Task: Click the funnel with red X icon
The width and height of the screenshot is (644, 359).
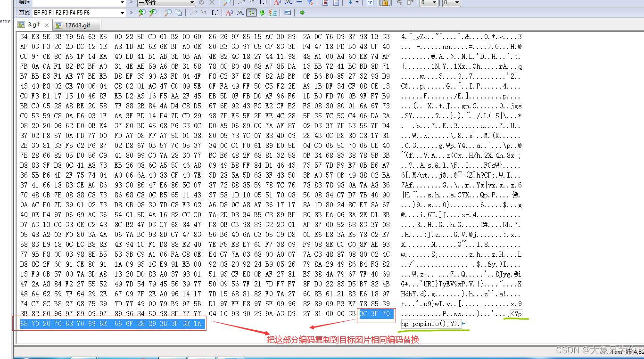Action: pos(310,2)
